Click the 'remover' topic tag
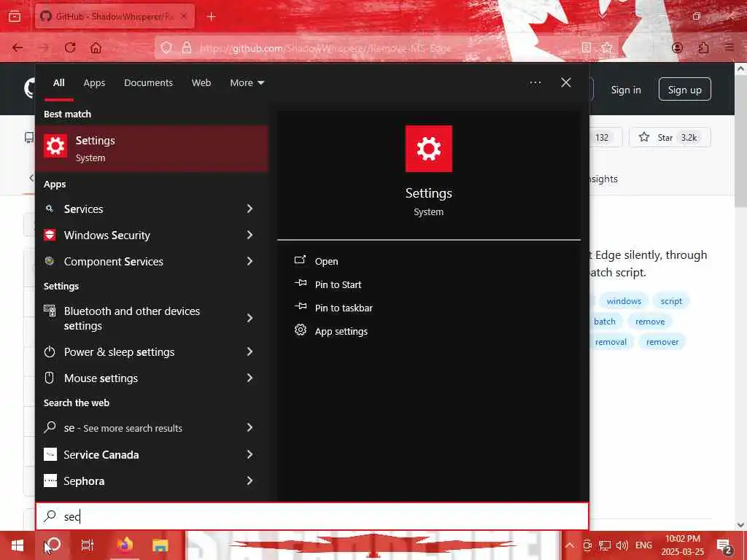The width and height of the screenshot is (747, 560). click(662, 342)
